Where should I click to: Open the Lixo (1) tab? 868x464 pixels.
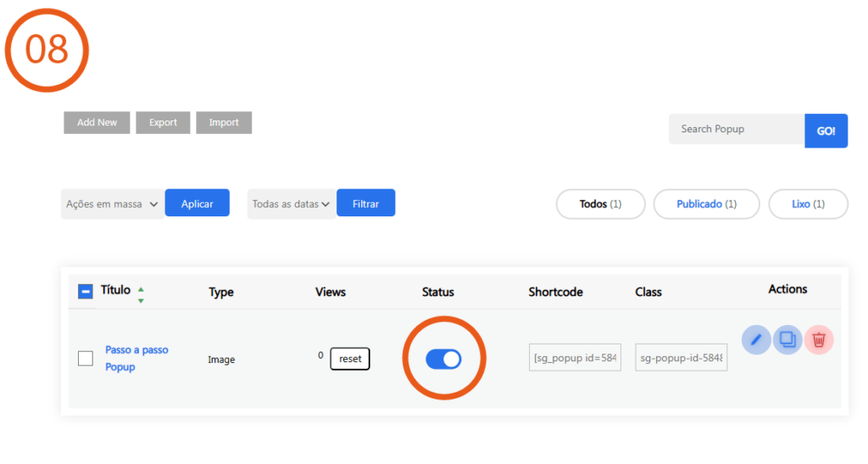tap(808, 204)
